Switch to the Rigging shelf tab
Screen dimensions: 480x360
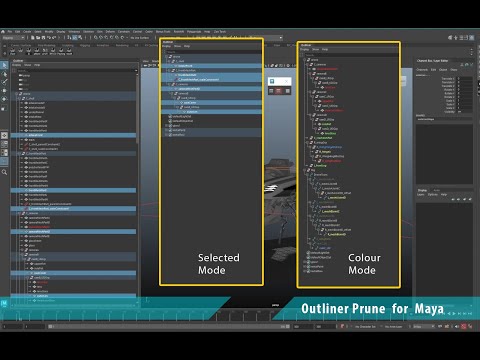pos(85,45)
